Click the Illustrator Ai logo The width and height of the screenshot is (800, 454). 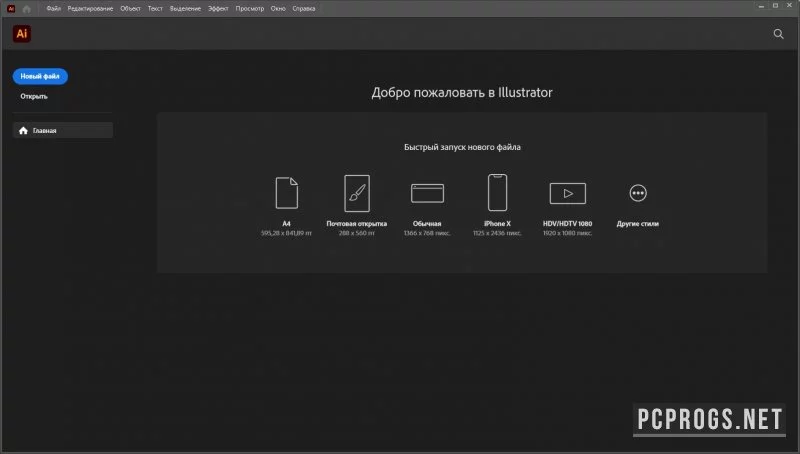(x=22, y=34)
